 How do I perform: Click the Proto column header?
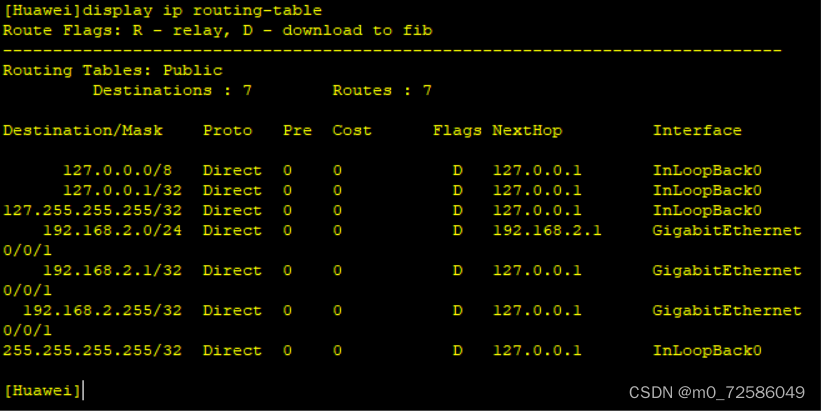227,130
